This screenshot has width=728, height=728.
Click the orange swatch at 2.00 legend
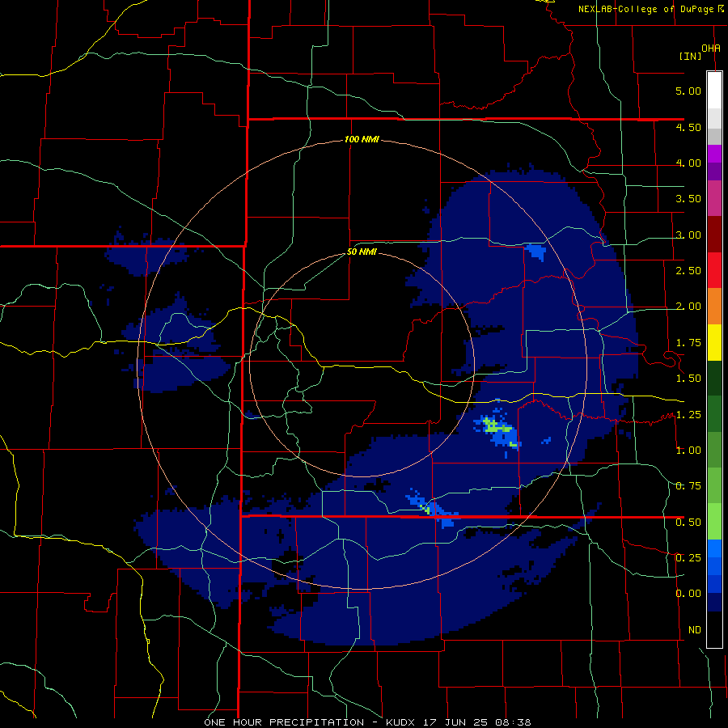click(714, 306)
